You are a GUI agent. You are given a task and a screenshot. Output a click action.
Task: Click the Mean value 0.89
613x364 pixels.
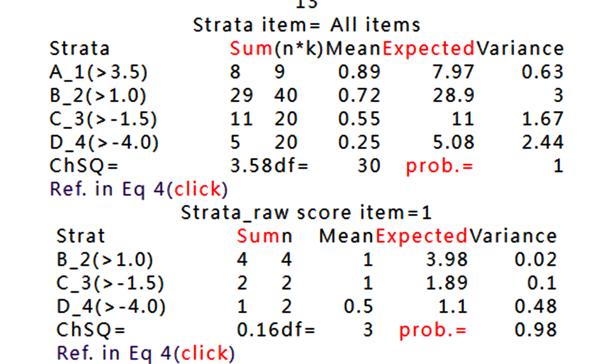[359, 72]
